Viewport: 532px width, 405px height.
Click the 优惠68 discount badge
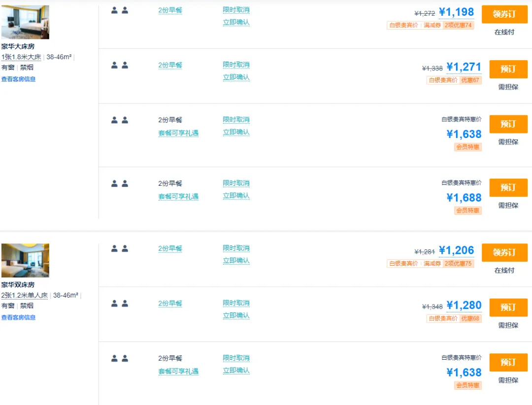[470, 318]
